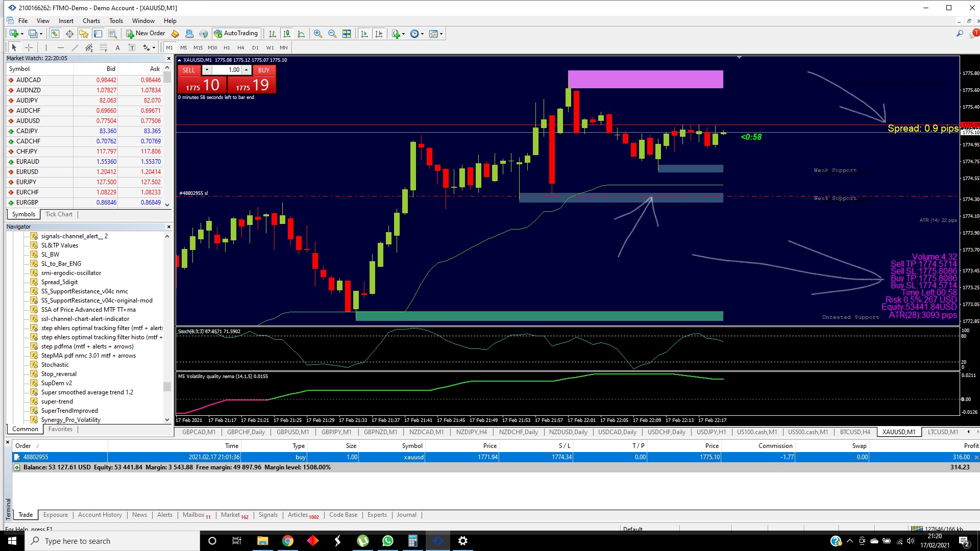This screenshot has height=551, width=980.
Task: Switch to Account History tab
Action: (100, 515)
